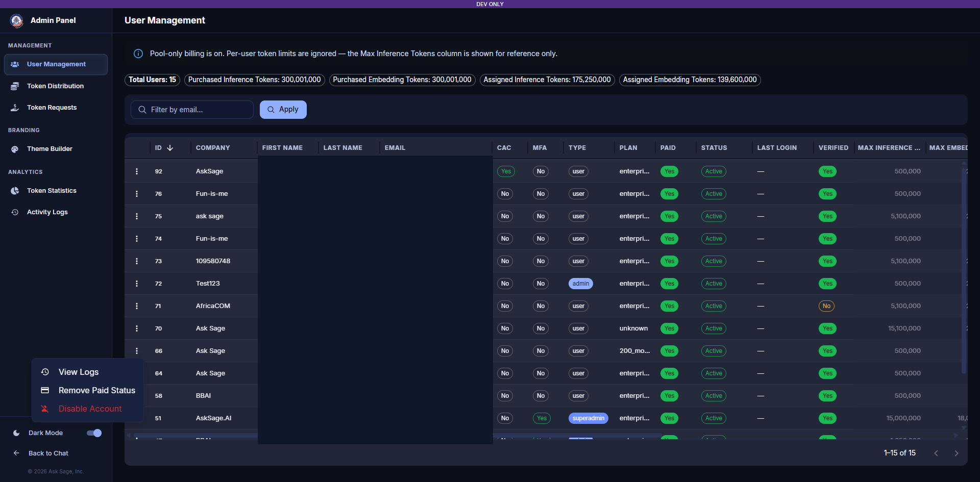Click the Activity Logs history icon
The image size is (980, 482).
[x=15, y=212]
